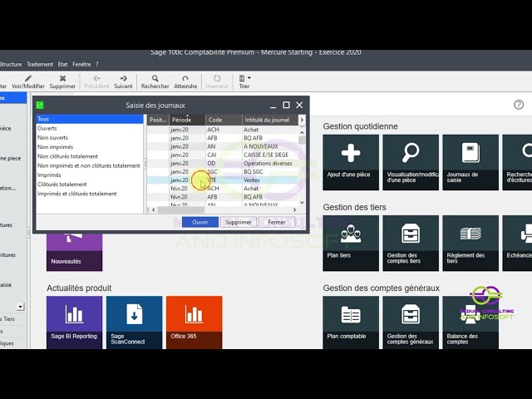Viewport: 532px width, 399px height.
Task: Click the horizontal scrollbar right arrow
Action: click(x=294, y=210)
